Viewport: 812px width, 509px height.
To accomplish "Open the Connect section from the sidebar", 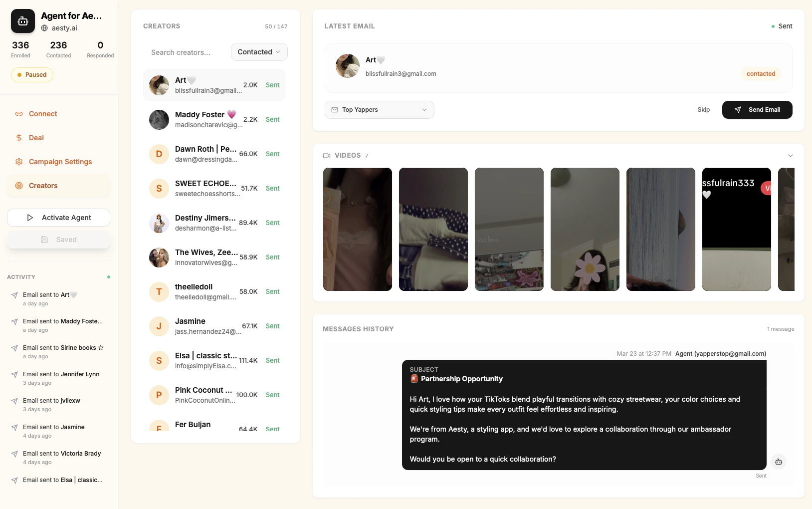I will click(x=43, y=114).
